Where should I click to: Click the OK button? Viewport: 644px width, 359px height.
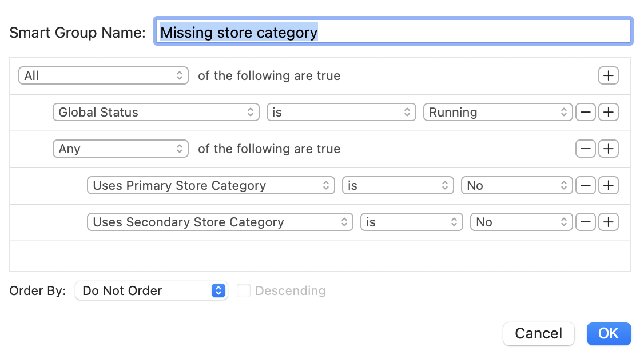click(x=609, y=333)
